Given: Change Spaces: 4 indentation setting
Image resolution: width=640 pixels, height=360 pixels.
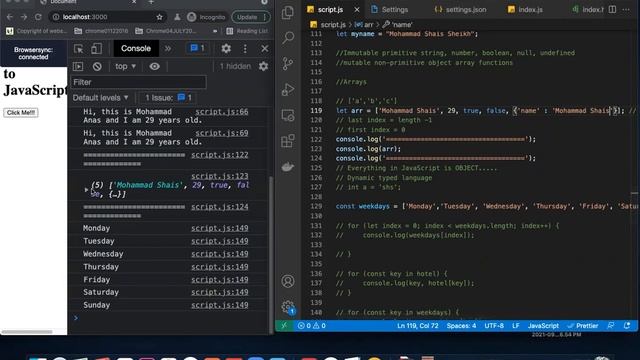Looking at the screenshot, I should [461, 326].
